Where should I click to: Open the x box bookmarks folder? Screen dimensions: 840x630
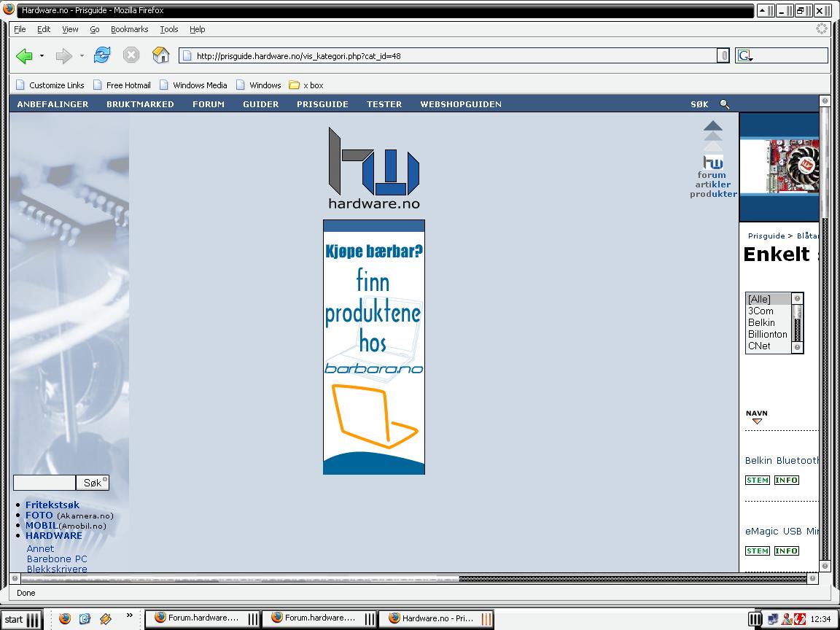306,85
